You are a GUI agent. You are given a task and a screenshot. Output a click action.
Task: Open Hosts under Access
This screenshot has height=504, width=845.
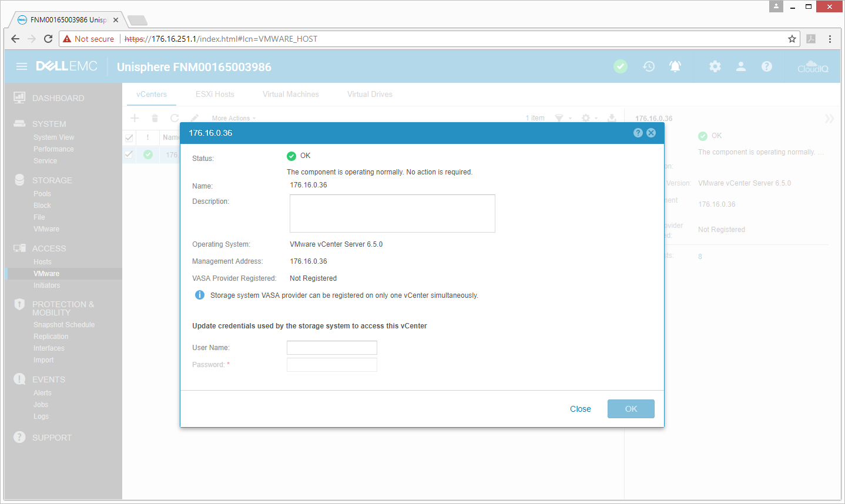(42, 262)
